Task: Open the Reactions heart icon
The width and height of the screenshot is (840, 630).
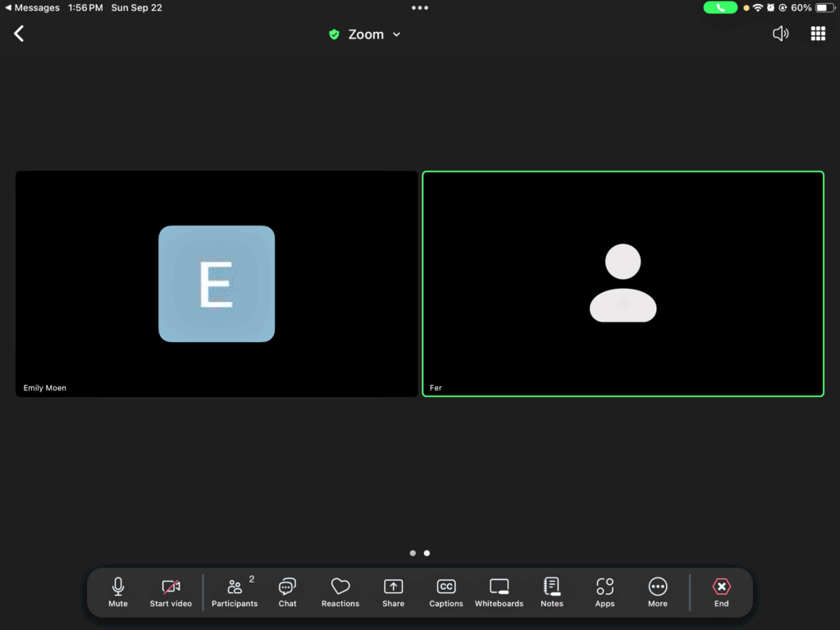Action: (x=340, y=592)
